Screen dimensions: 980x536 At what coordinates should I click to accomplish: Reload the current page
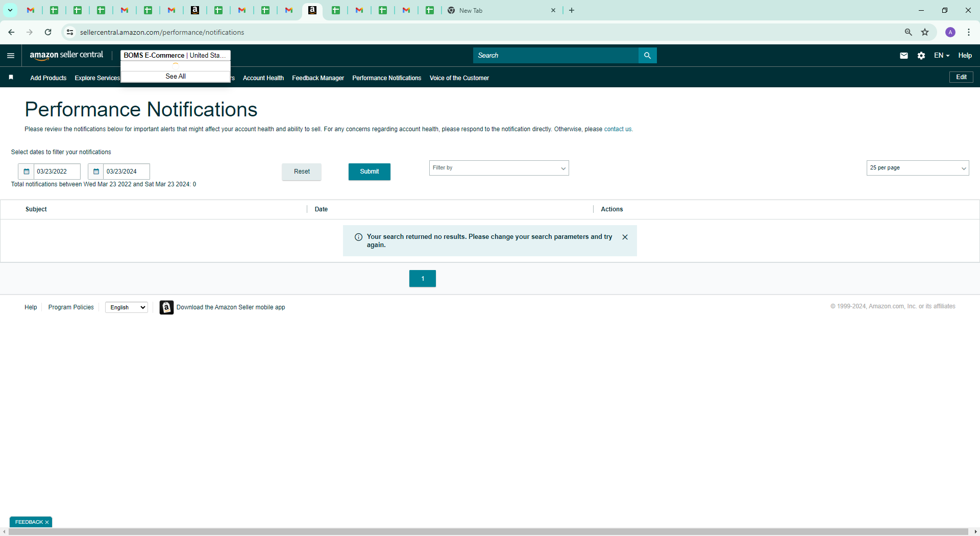pos(48,32)
